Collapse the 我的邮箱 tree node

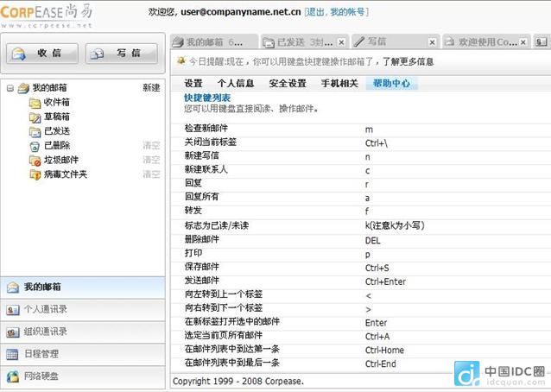pyautogui.click(x=9, y=88)
